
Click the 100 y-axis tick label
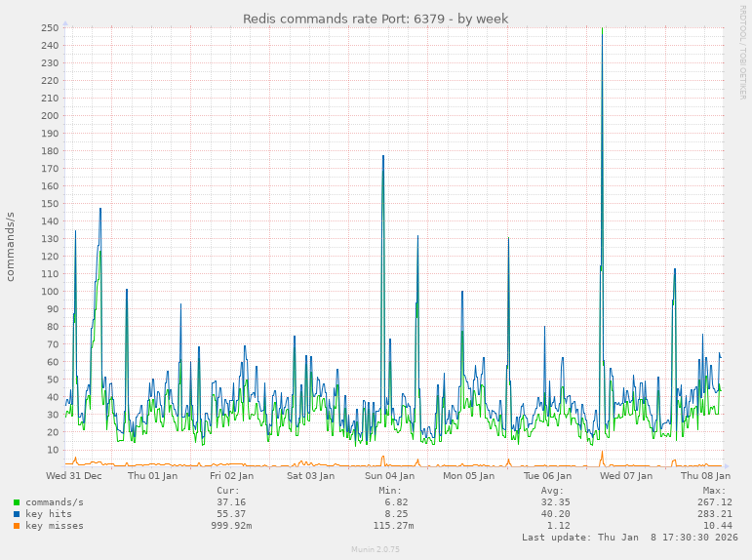[50, 292]
